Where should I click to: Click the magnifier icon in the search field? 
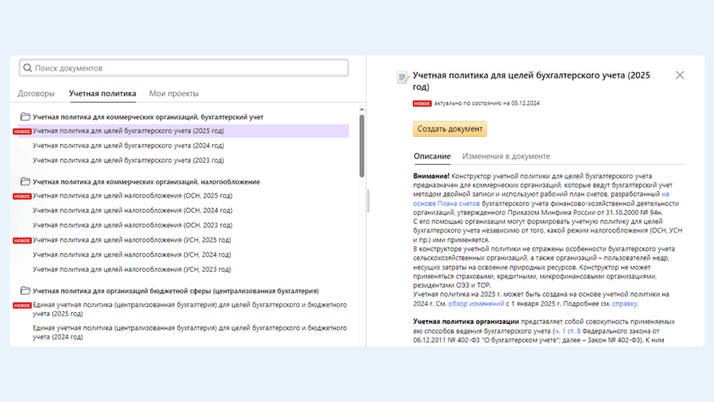click(x=28, y=68)
